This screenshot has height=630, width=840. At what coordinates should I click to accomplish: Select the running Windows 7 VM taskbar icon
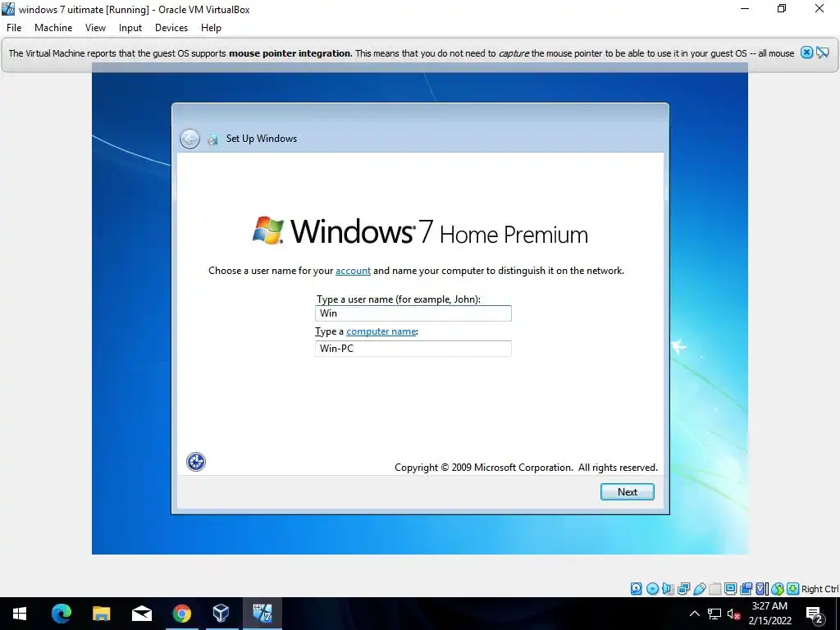tap(262, 614)
